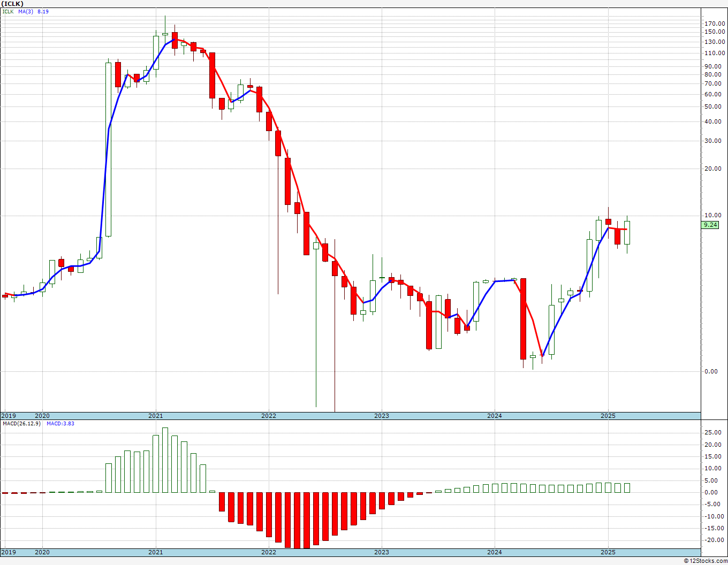Click 2023 on the price chart time axis

[382, 416]
